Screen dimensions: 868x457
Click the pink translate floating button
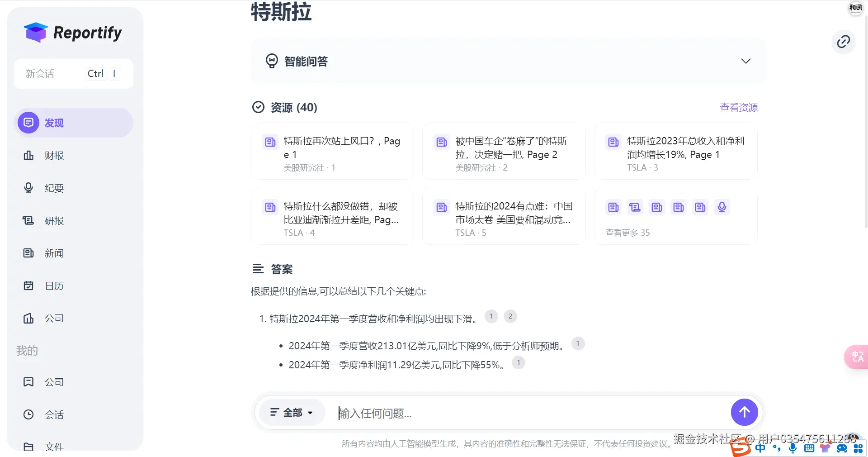[857, 357]
